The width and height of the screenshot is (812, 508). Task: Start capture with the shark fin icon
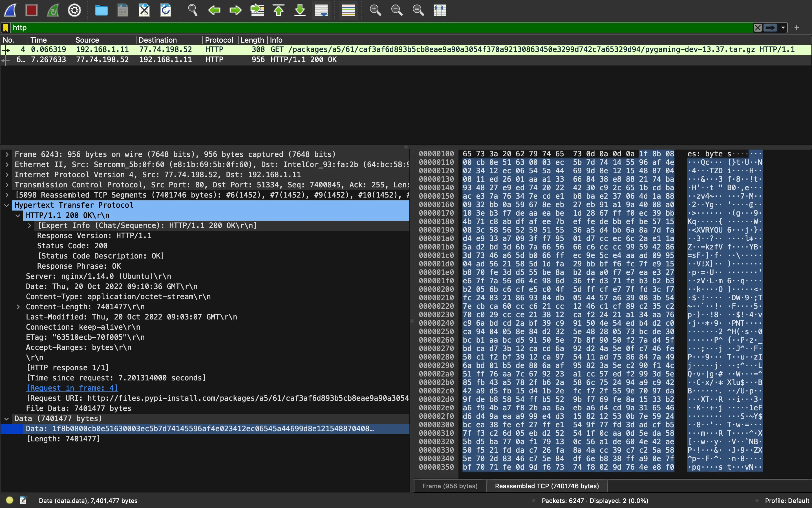tap(10, 10)
